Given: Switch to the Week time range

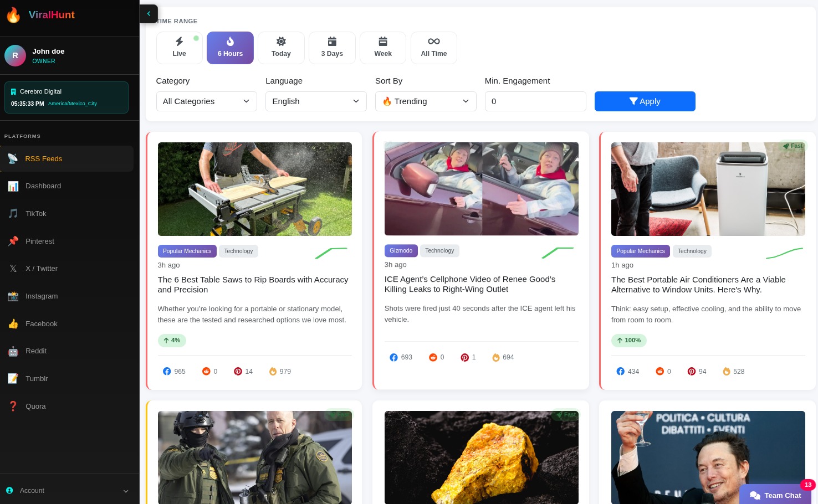Looking at the screenshot, I should [383, 48].
